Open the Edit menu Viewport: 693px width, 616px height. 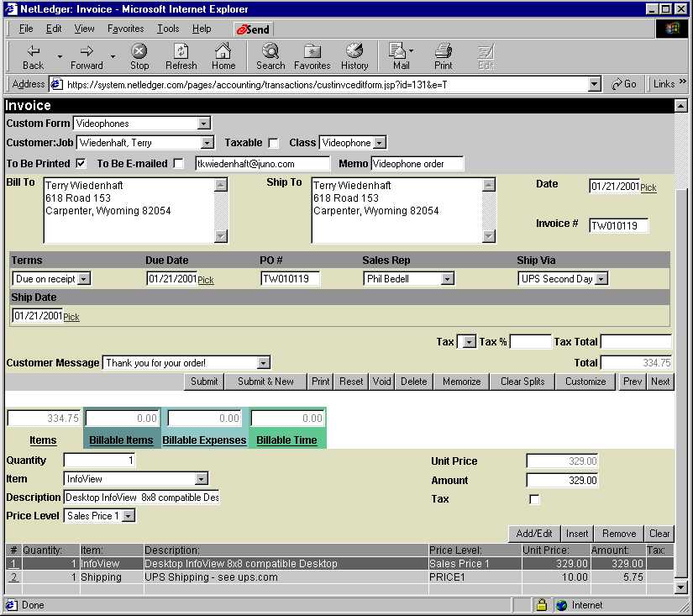(54, 29)
